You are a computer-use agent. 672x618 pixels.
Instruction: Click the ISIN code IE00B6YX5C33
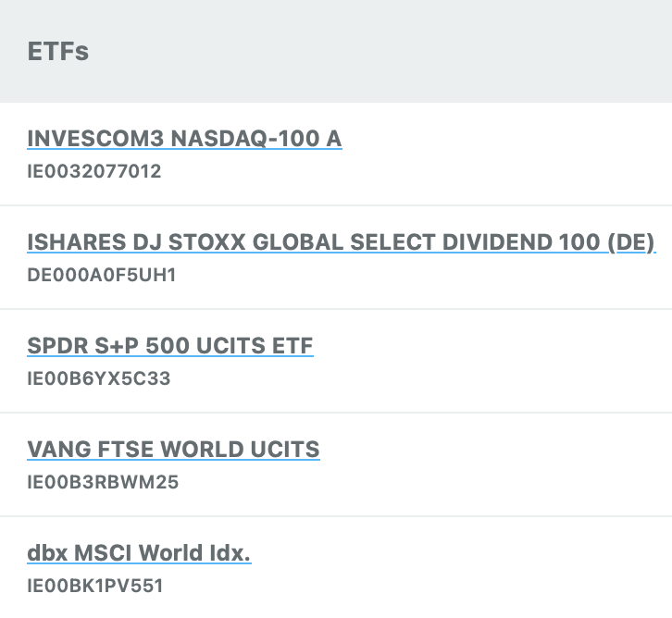[99, 378]
